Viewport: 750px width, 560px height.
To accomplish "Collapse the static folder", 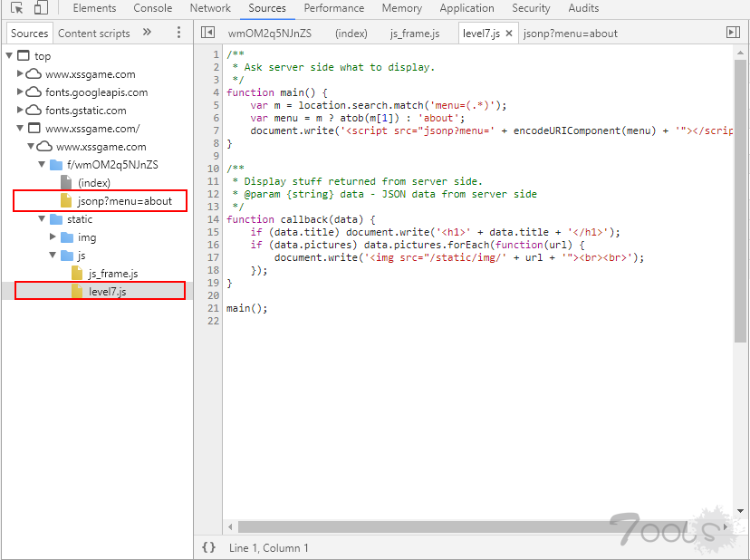I will 42,218.
